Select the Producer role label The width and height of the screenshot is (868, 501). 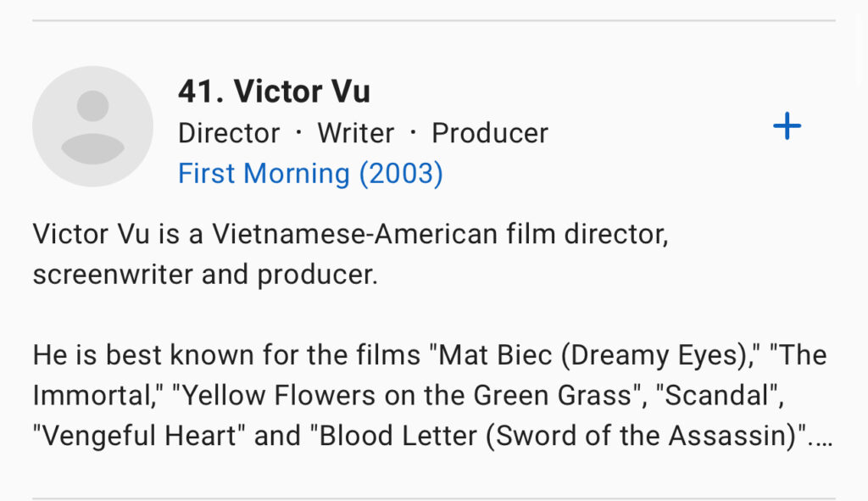(x=490, y=133)
